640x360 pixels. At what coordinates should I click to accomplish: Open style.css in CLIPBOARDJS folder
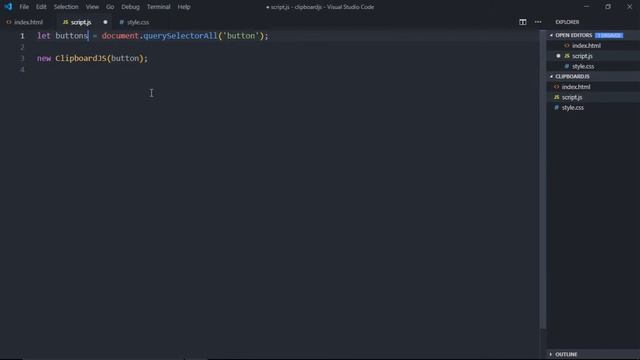573,108
